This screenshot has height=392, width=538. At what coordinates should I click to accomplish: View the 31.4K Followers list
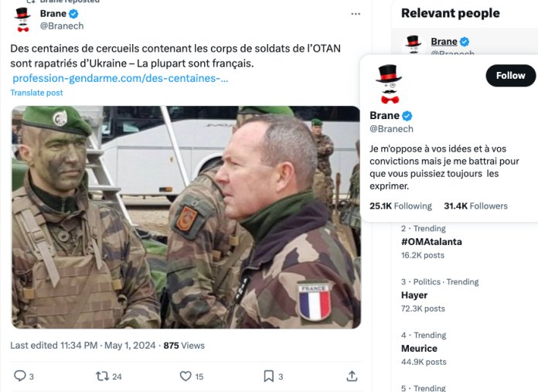click(475, 206)
